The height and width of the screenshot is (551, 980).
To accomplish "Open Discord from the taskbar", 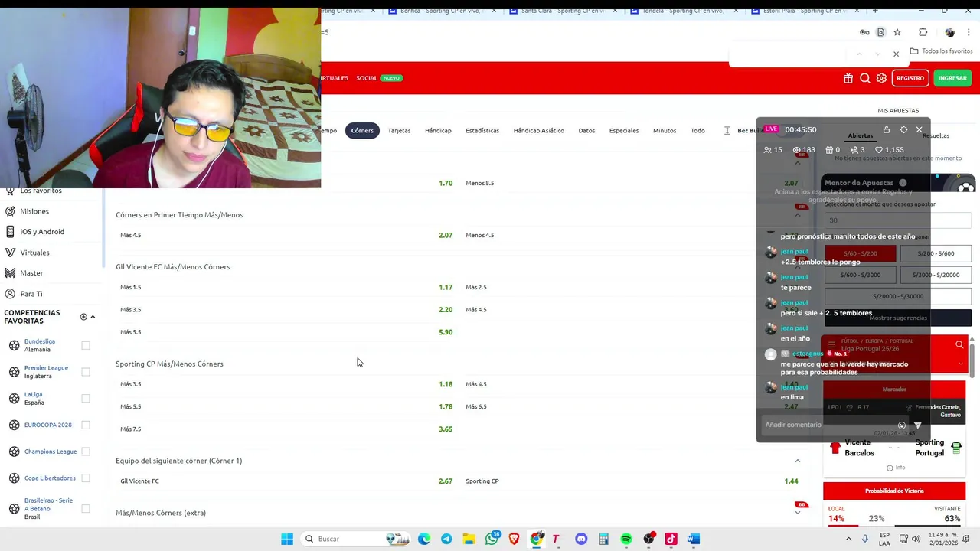I will pyautogui.click(x=581, y=539).
